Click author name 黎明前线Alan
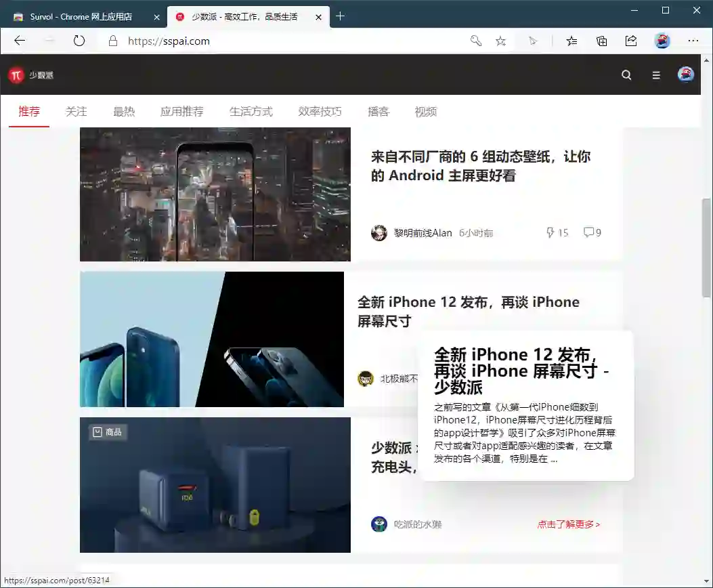713x588 pixels. (423, 233)
